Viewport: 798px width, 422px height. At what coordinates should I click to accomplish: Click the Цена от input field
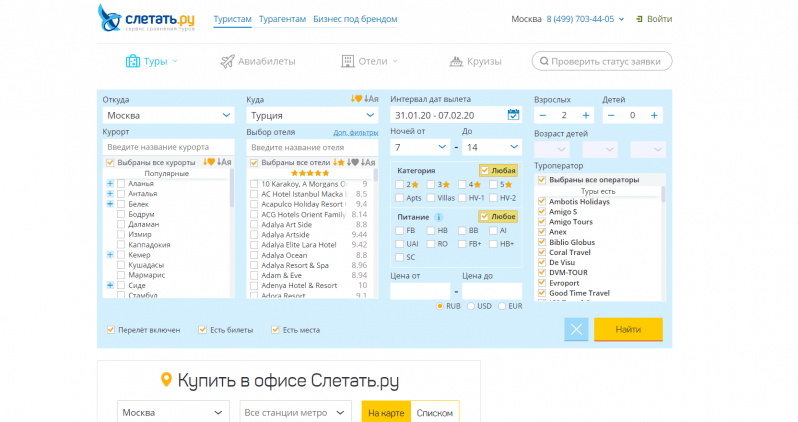420,291
